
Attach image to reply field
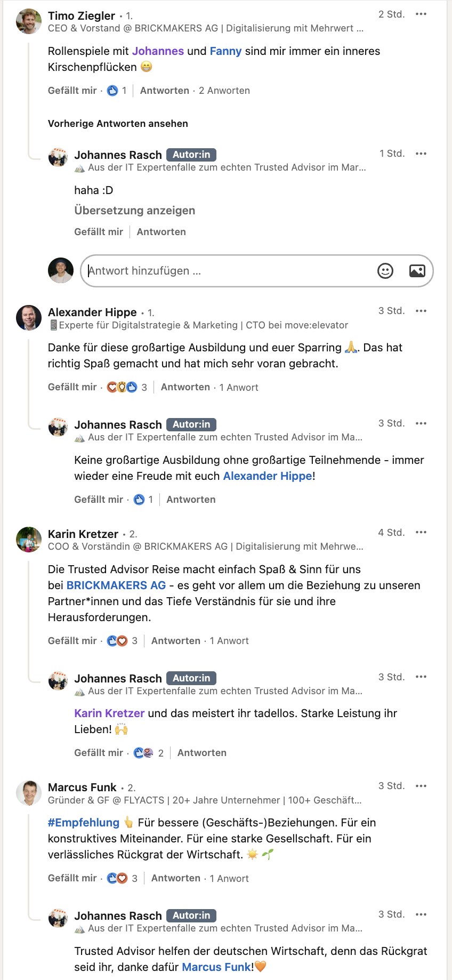pos(417,271)
